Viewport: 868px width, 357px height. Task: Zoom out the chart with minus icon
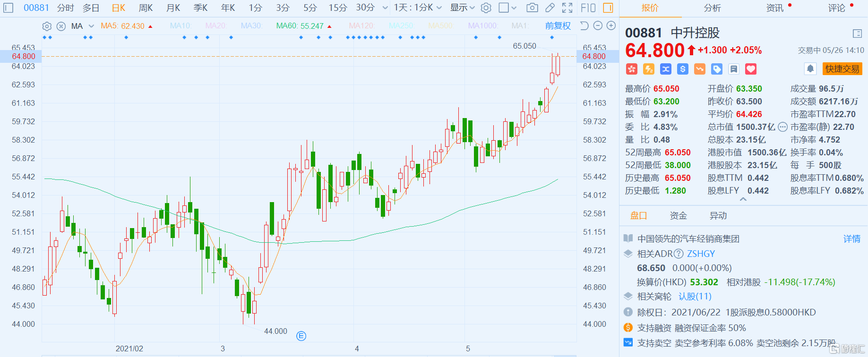(598, 25)
